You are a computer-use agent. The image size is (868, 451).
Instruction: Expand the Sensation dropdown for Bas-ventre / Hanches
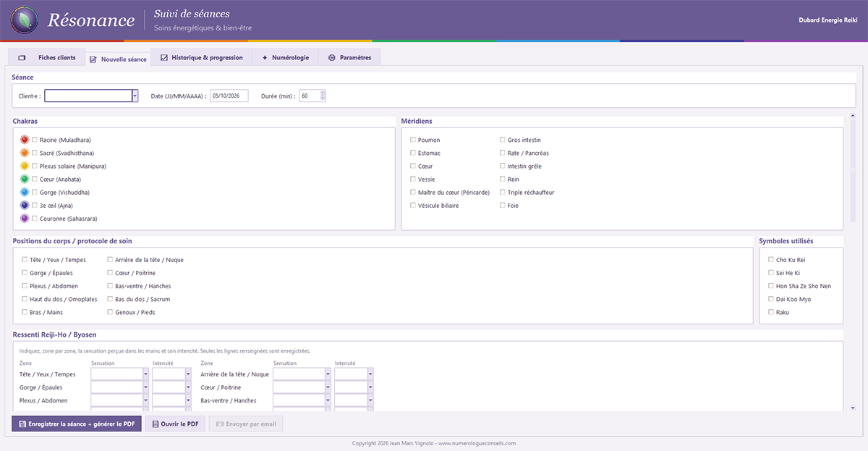click(x=328, y=400)
